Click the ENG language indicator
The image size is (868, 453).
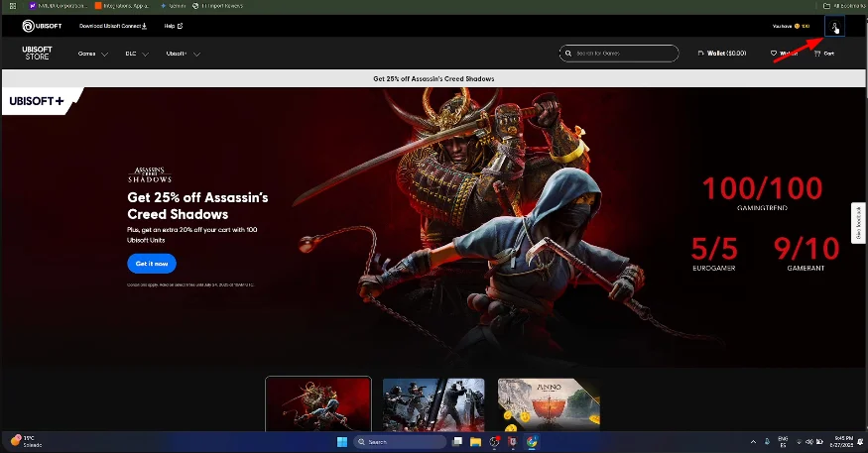(x=784, y=441)
